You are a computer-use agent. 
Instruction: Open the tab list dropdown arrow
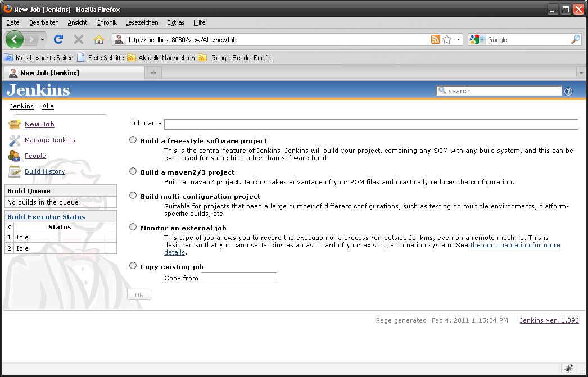[581, 73]
